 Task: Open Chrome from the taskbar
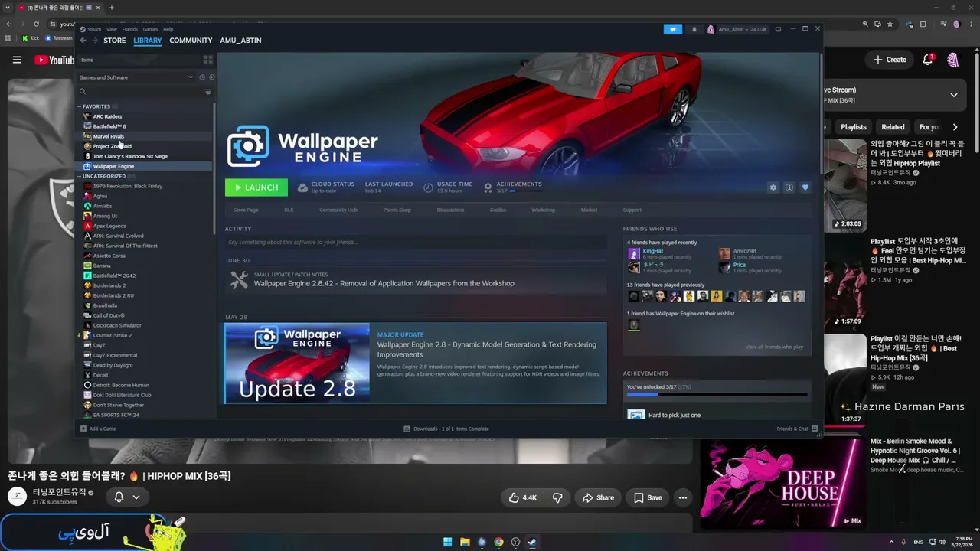[498, 542]
